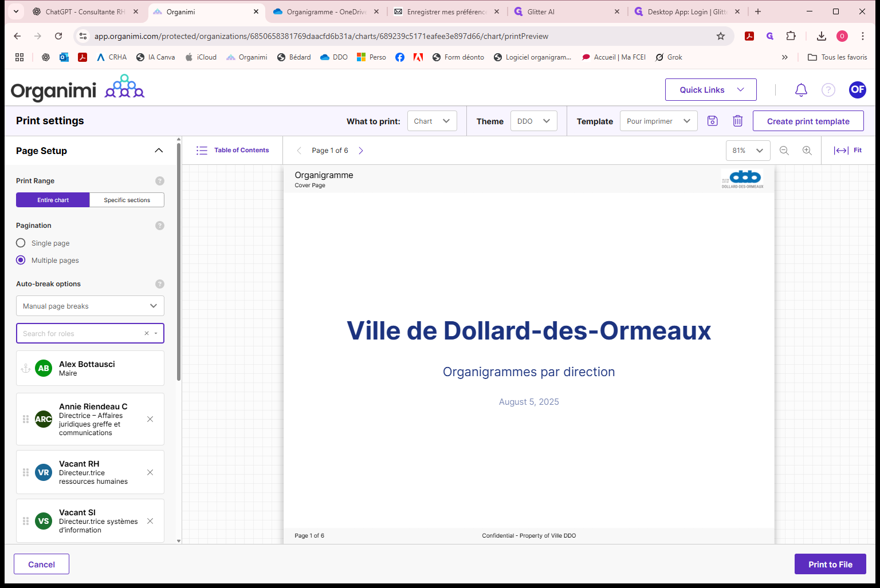The image size is (880, 588).
Task: Open the OF user avatar menu
Action: pos(858,89)
